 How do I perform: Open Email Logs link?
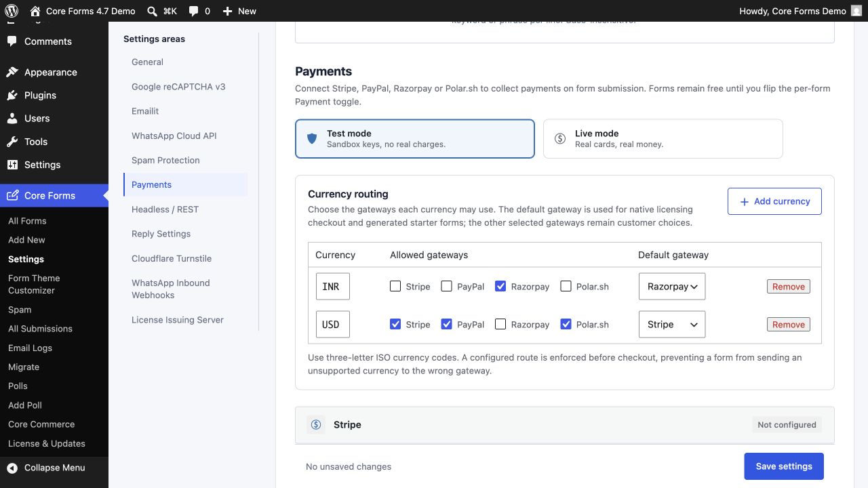30,348
